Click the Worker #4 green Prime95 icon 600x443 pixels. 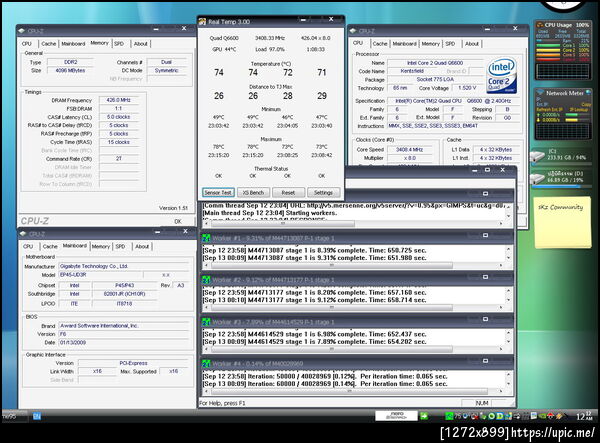tap(206, 363)
